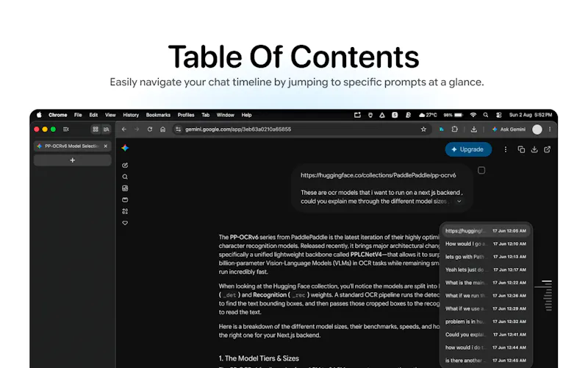
Task: Open the Chrome menu in the menu bar
Action: tap(58, 115)
